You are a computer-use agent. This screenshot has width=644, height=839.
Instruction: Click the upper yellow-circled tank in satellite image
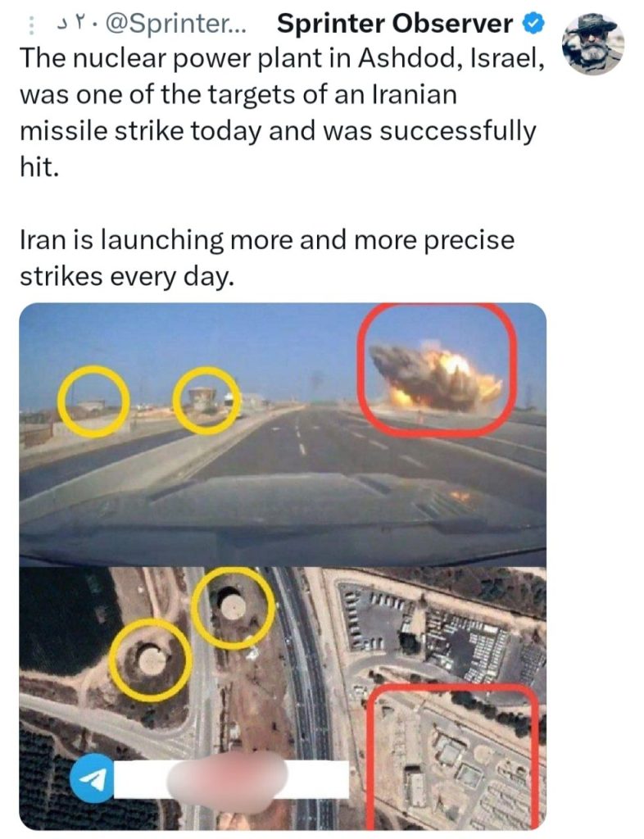233,608
